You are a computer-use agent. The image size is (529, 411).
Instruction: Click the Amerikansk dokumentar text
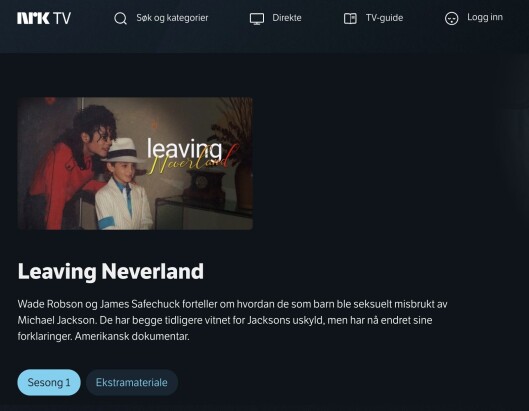[x=132, y=336]
